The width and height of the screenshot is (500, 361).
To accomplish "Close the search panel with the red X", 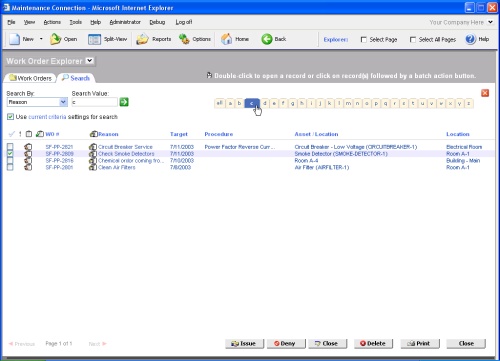I will [x=485, y=93].
